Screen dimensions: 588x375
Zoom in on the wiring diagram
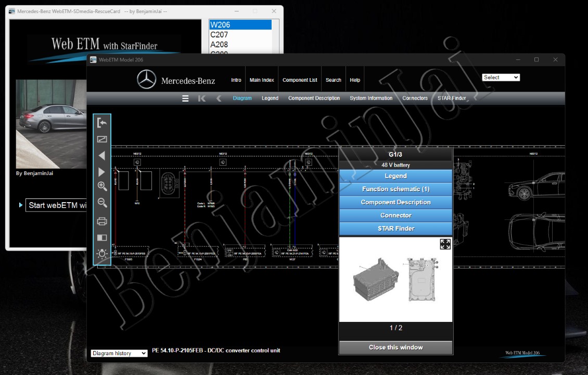click(102, 186)
